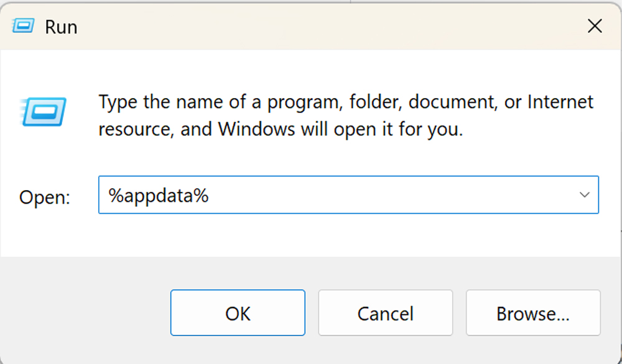Expand the Open history dropdown arrow
The image size is (622, 364).
(585, 195)
